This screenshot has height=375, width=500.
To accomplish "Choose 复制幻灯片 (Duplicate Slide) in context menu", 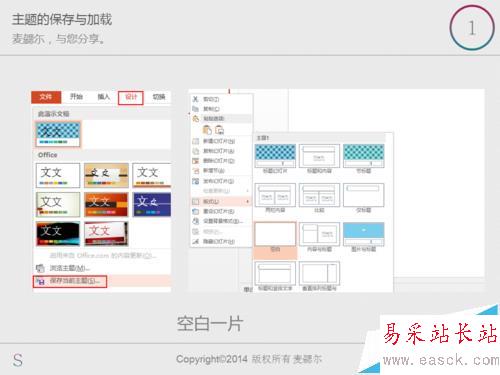I will click(x=221, y=151).
